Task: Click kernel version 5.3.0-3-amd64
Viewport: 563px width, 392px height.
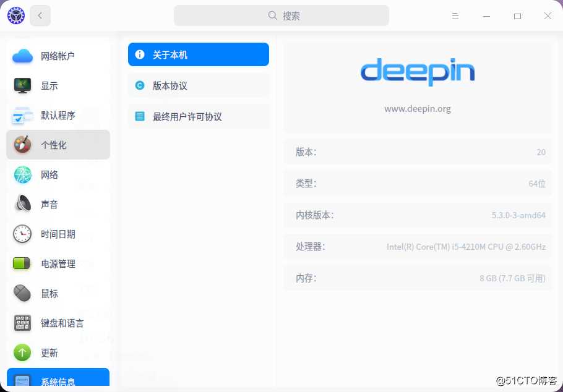Action: coord(518,215)
